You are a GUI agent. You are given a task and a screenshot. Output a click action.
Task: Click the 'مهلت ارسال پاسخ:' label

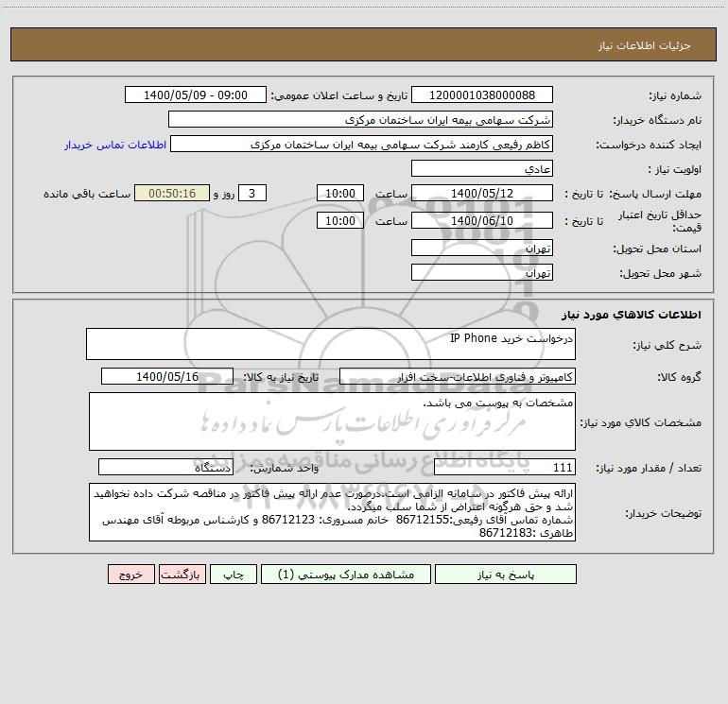coord(655,194)
